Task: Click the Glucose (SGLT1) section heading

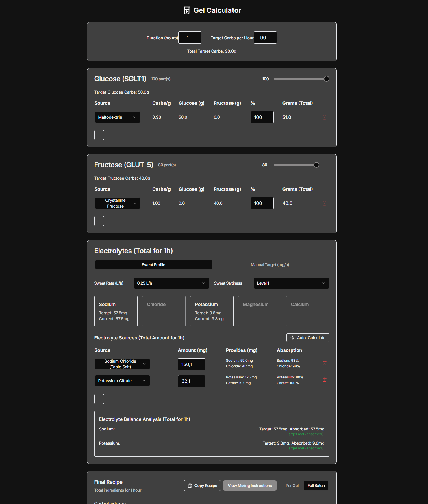Action: click(120, 79)
